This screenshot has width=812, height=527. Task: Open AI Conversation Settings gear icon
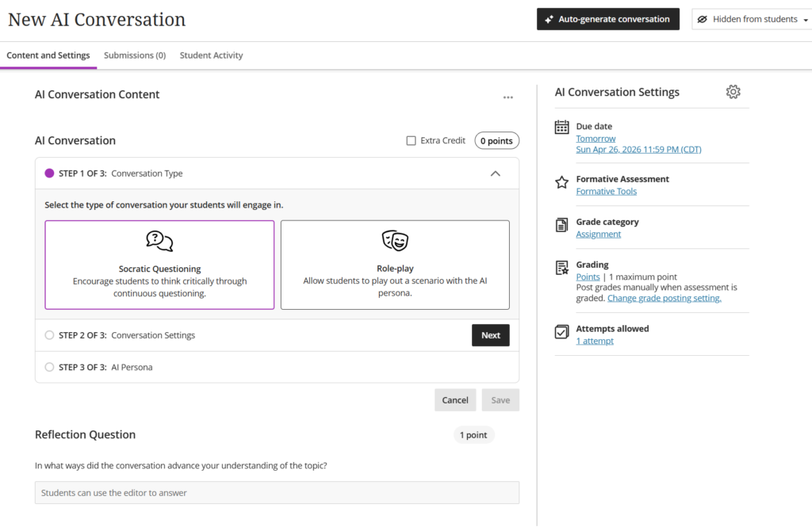[733, 92]
